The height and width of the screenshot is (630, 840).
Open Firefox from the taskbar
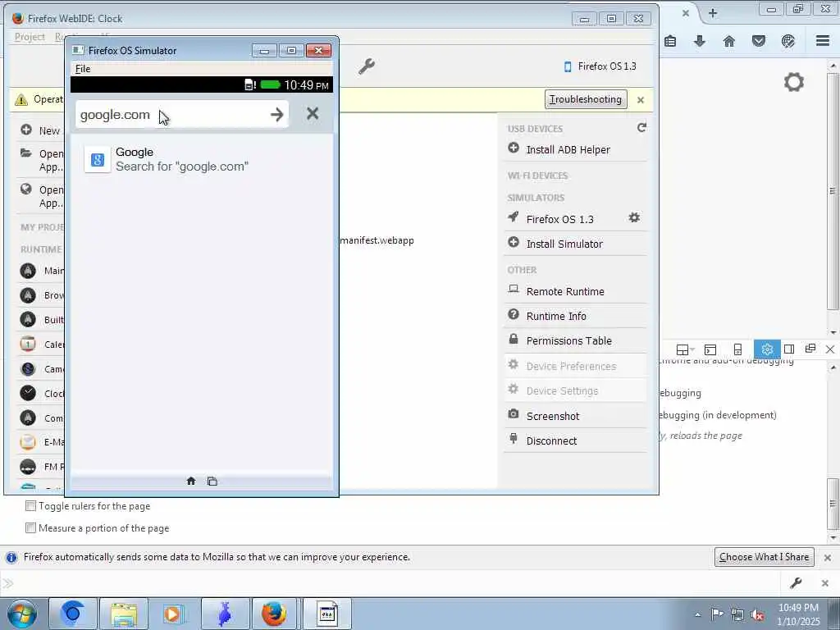274,614
